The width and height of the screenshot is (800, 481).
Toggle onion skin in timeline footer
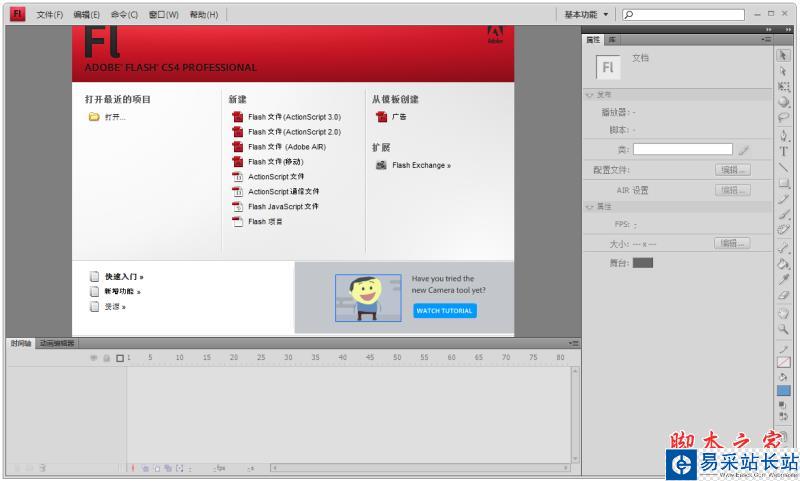tap(145, 468)
